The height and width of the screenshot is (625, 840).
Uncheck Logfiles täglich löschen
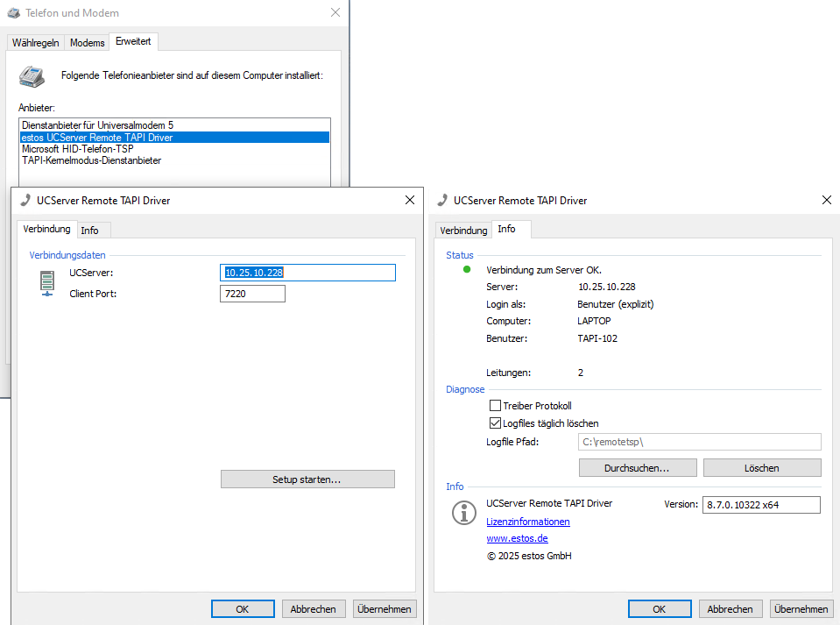click(x=496, y=423)
